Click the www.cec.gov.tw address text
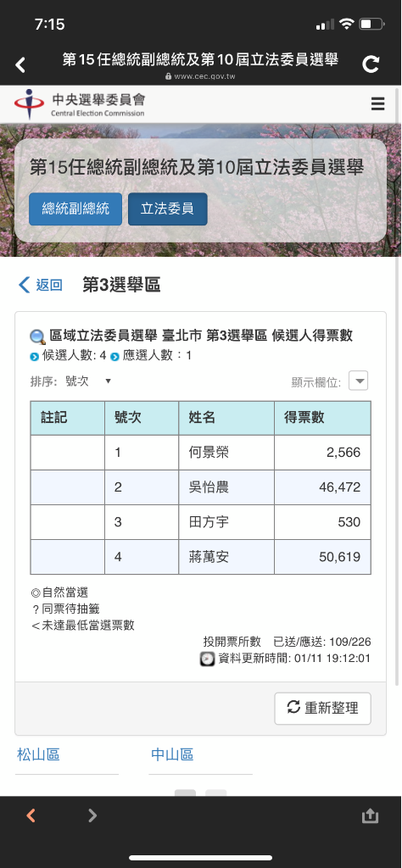 pyautogui.click(x=204, y=76)
